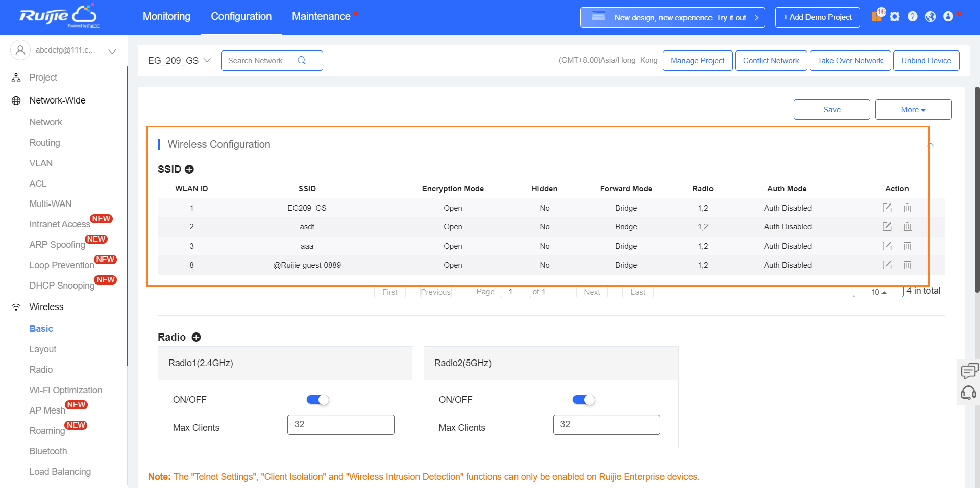Toggle Radio1(2.4GHz) ON/OFF switch
The image size is (980, 488).
(x=317, y=400)
